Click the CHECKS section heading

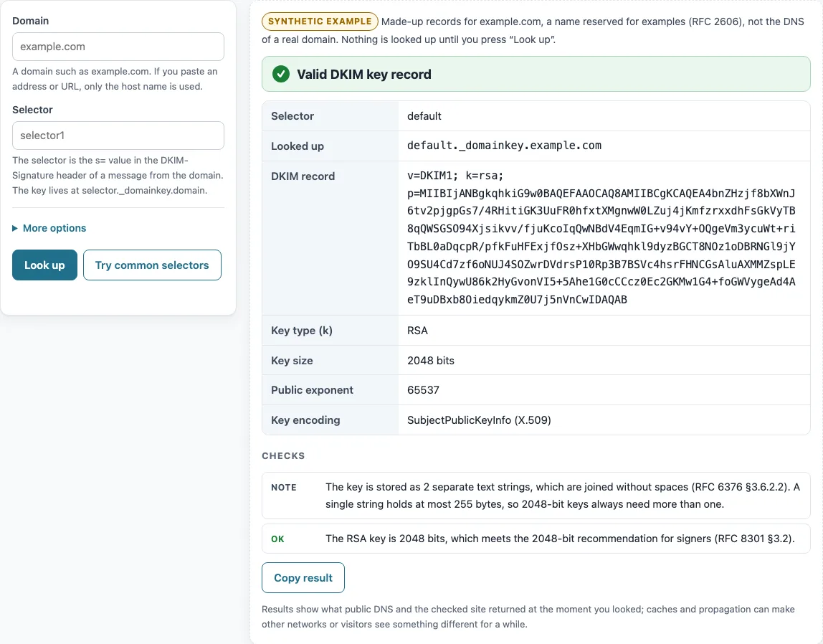(283, 455)
